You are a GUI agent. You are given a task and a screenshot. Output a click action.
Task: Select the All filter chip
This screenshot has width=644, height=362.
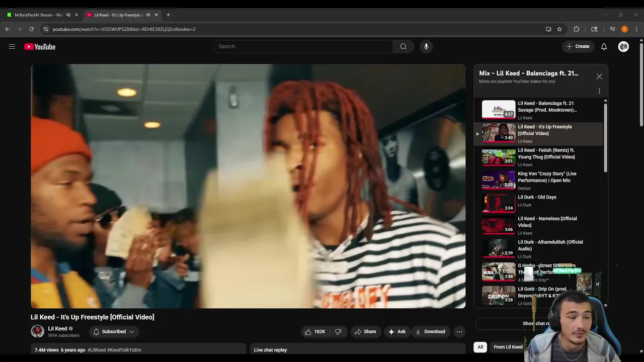[480, 347]
